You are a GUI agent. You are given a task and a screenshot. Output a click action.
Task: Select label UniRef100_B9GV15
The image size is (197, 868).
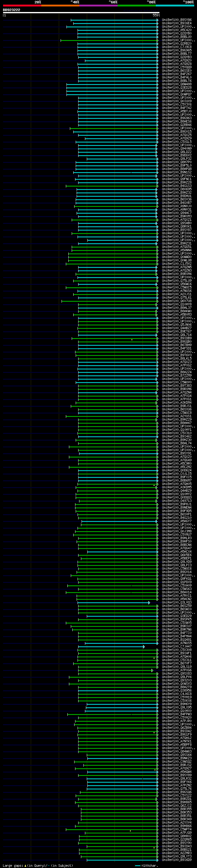pyautogui.click(x=176, y=132)
